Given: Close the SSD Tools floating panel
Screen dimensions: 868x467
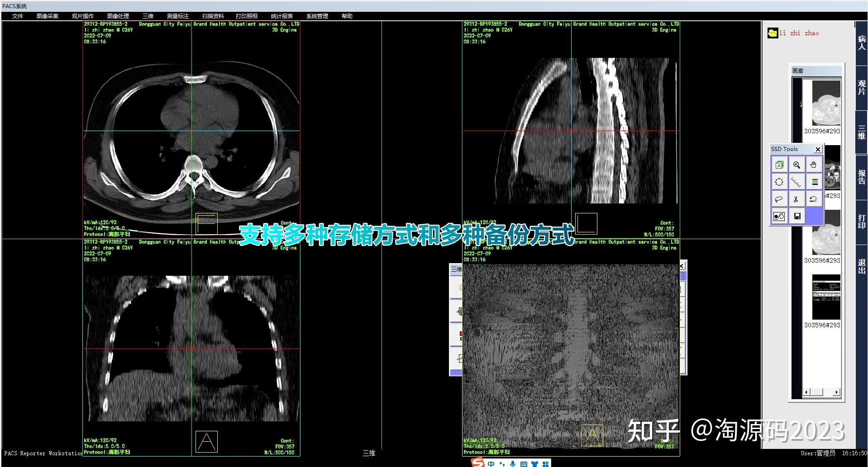Looking at the screenshot, I should click(x=818, y=149).
